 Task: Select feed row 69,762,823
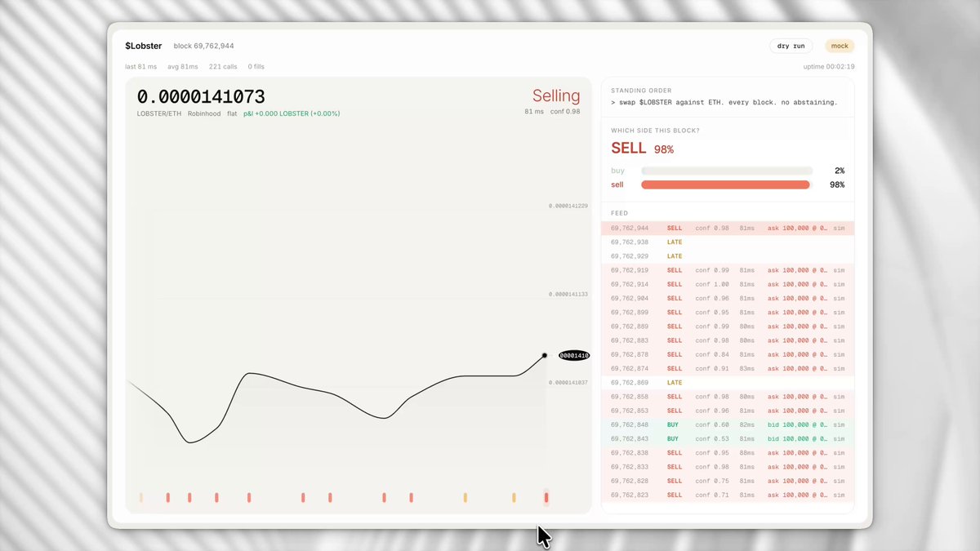728,495
